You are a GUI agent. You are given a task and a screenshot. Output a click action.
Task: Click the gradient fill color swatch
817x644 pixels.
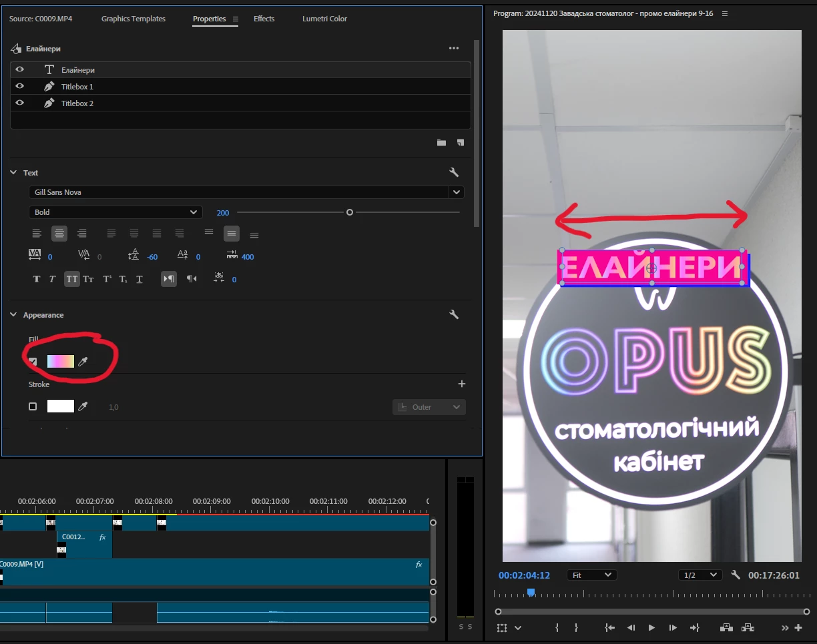[x=61, y=361]
